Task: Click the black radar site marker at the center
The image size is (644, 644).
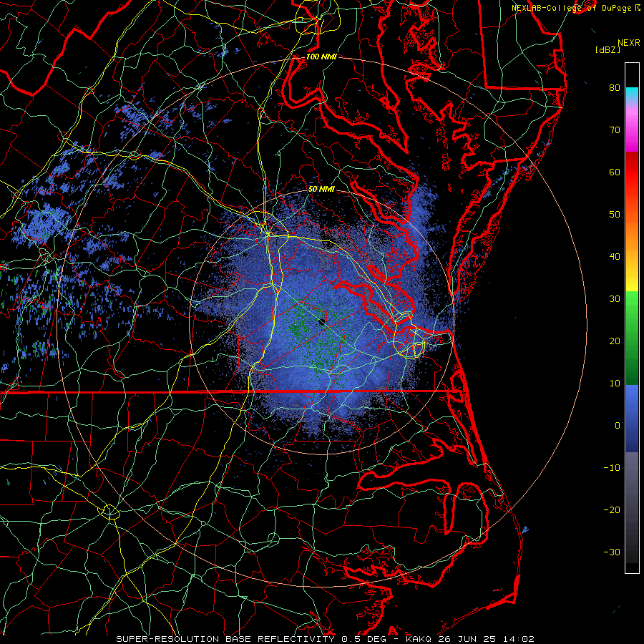Action: (322, 323)
